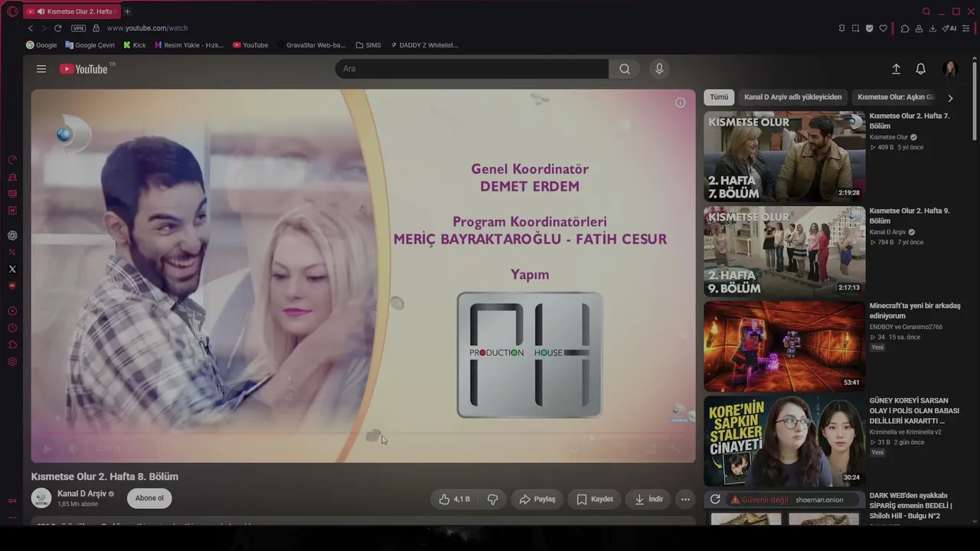Viewport: 980px width, 551px height.
Task: Open the browser profile account icon
Action: click(x=919, y=28)
